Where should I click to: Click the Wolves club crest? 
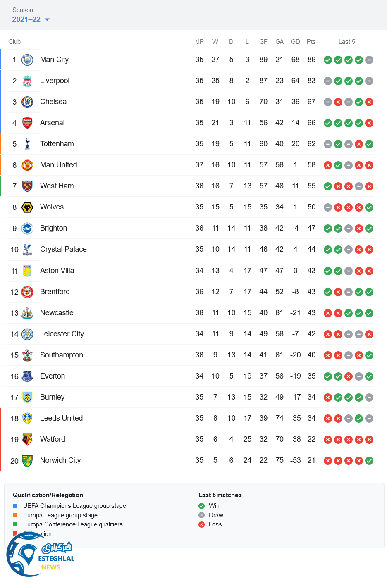click(27, 207)
